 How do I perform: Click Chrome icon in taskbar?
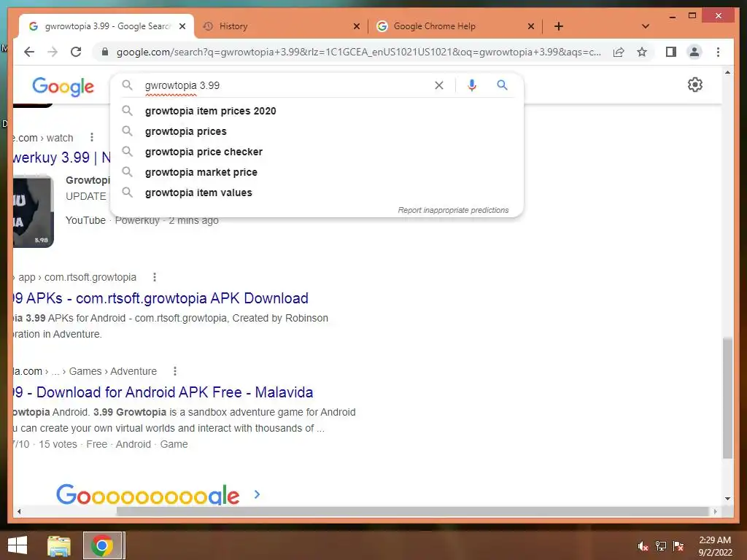102,545
